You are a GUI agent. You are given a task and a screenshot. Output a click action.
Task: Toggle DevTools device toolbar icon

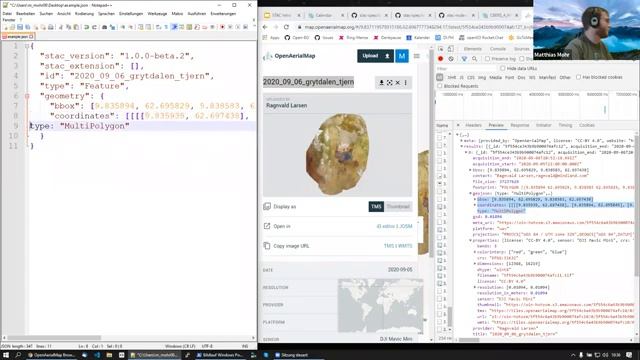click(451, 49)
